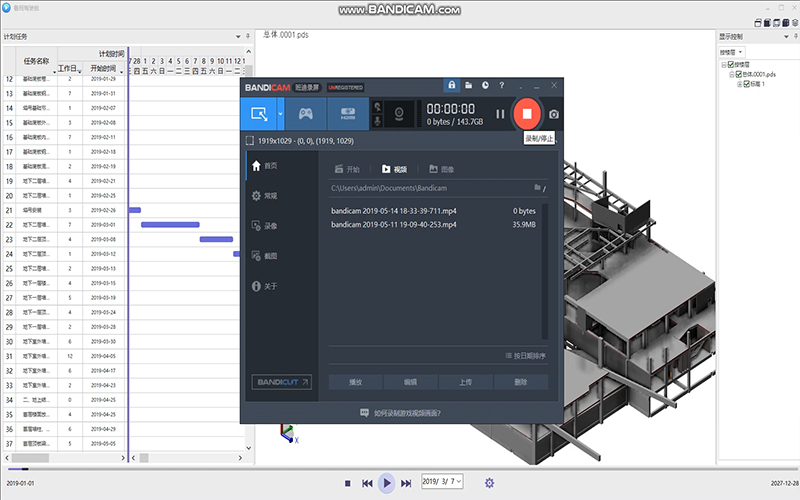This screenshot has width=800, height=500.
Task: Click the red record/stop button
Action: pos(527,113)
